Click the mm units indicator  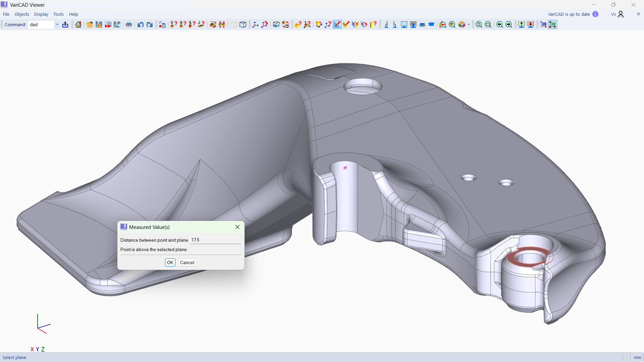coord(637,357)
